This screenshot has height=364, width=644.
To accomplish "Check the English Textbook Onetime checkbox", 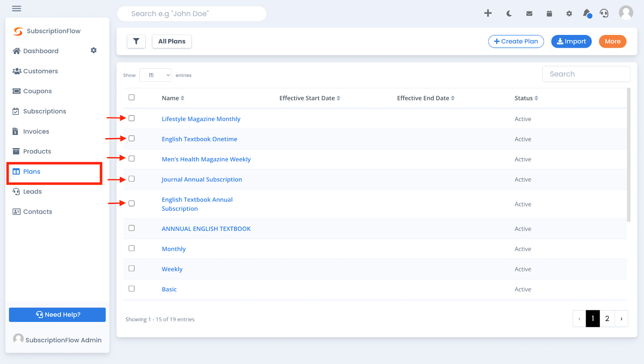I will [x=132, y=139].
